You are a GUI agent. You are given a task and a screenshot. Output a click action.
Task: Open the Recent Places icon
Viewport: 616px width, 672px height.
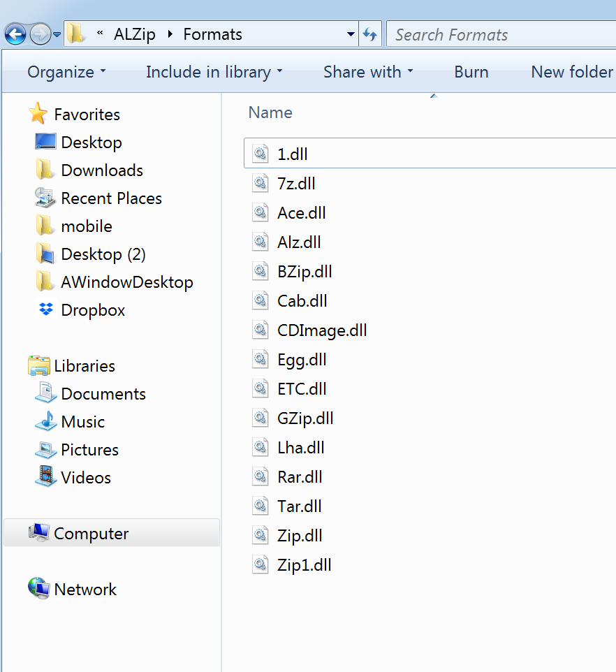click(45, 198)
